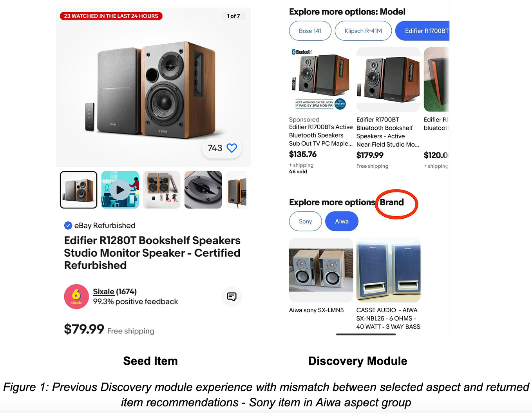This screenshot has height=413, width=532.
Task: Click the heart watchlist icon
Action: pos(232,148)
